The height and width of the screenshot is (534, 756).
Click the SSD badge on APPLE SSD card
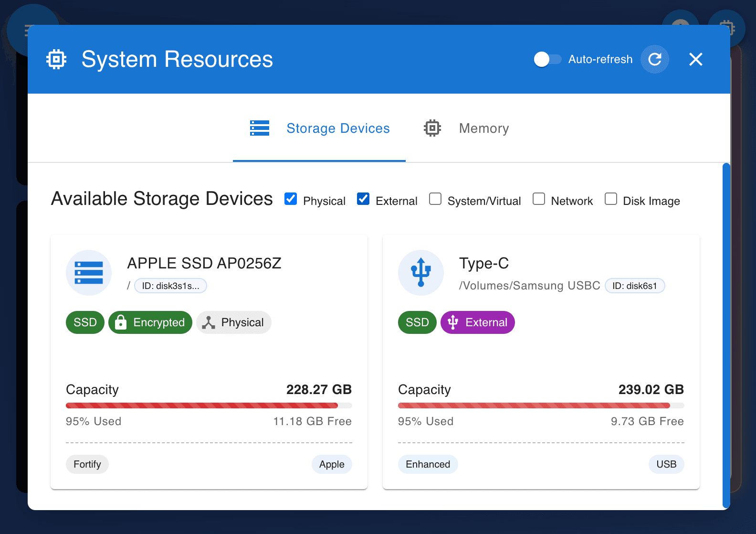tap(85, 322)
